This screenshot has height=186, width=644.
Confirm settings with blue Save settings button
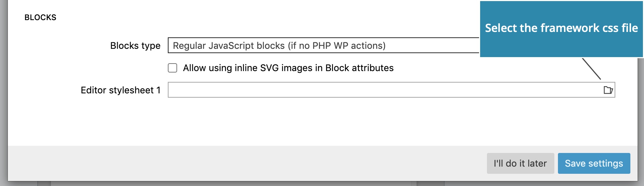(x=594, y=163)
